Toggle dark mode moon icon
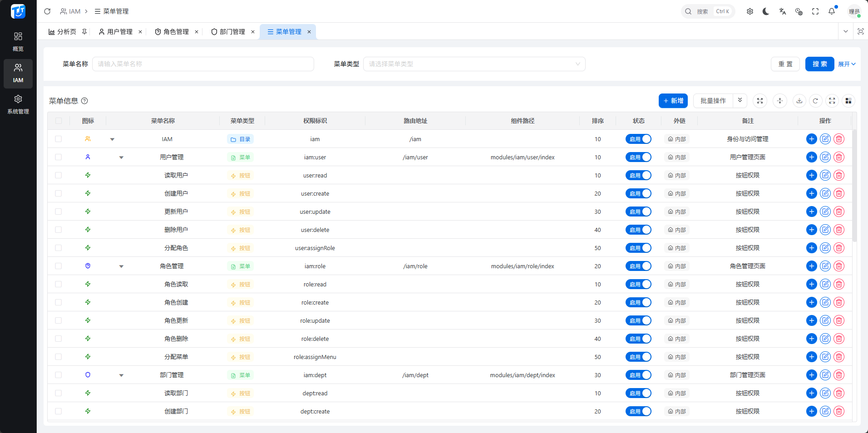The width and height of the screenshot is (868, 433). pyautogui.click(x=766, y=11)
